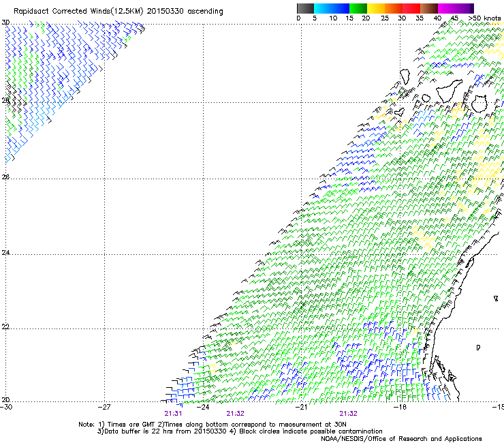
Task: Click the date '20150330' in the title
Action: pyautogui.click(x=166, y=12)
